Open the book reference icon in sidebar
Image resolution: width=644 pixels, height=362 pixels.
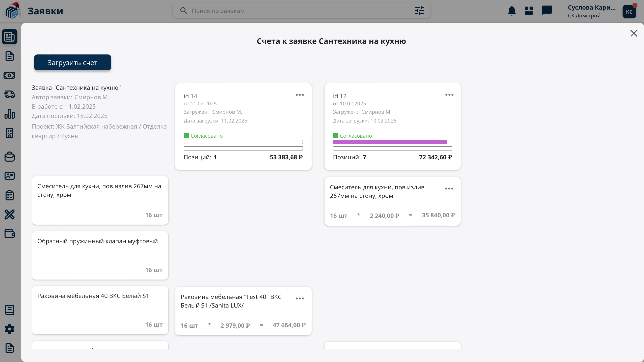(x=10, y=310)
